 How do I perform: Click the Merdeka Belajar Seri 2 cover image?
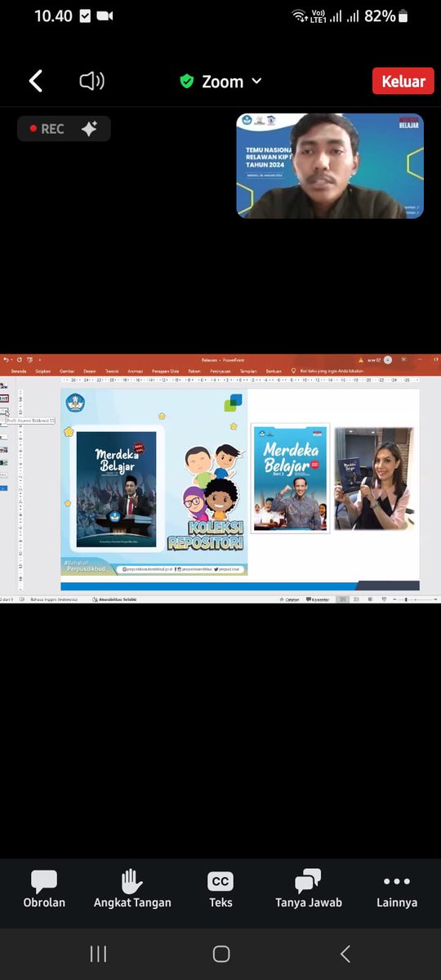(x=290, y=479)
